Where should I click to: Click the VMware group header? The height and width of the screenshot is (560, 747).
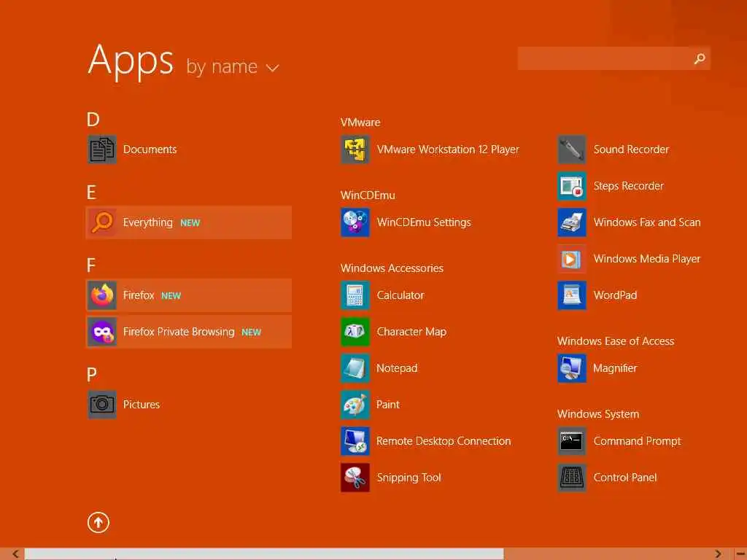360,122
